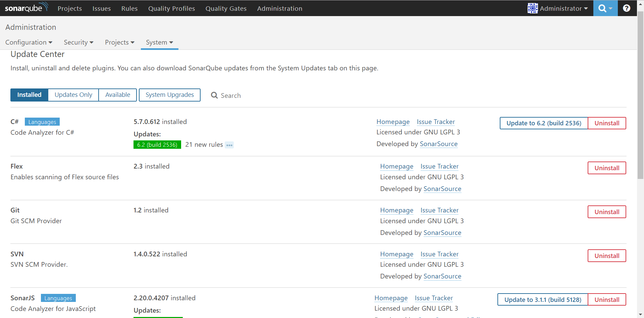
Task: Uninstall the C# plugin
Action: point(607,123)
